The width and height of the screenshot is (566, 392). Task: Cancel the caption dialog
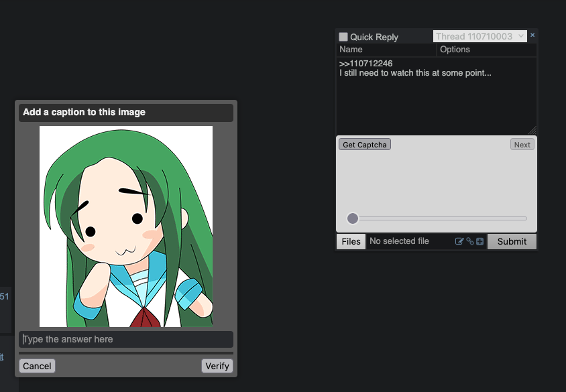[37, 366]
